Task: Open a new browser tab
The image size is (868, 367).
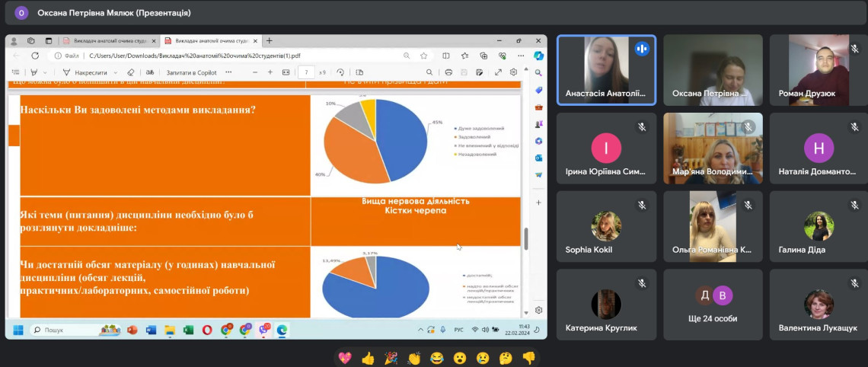Action: click(270, 41)
